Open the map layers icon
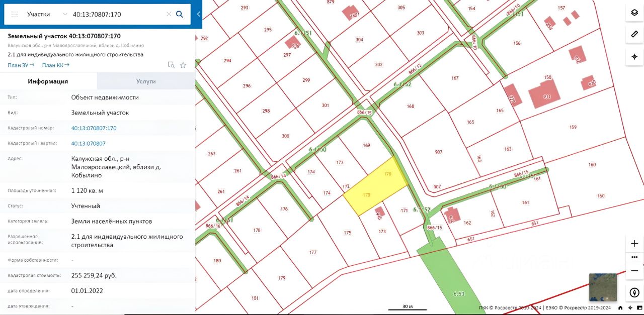Screen dimensions: 644x315 (x=634, y=13)
